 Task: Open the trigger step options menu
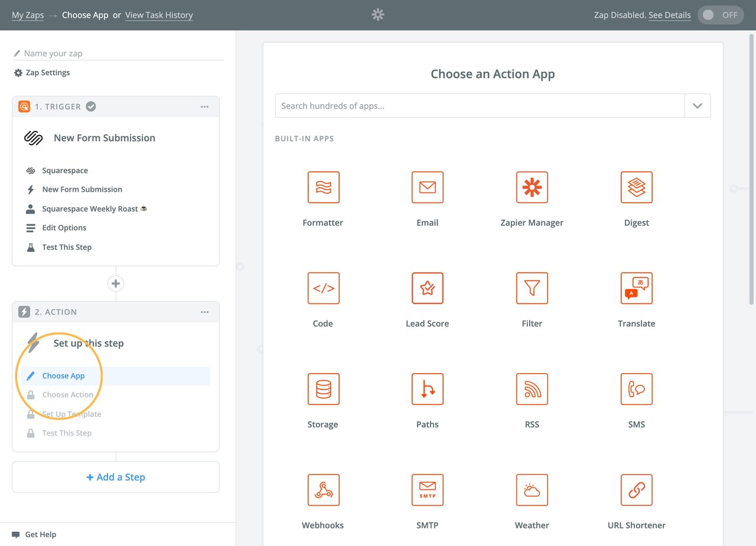tap(204, 107)
